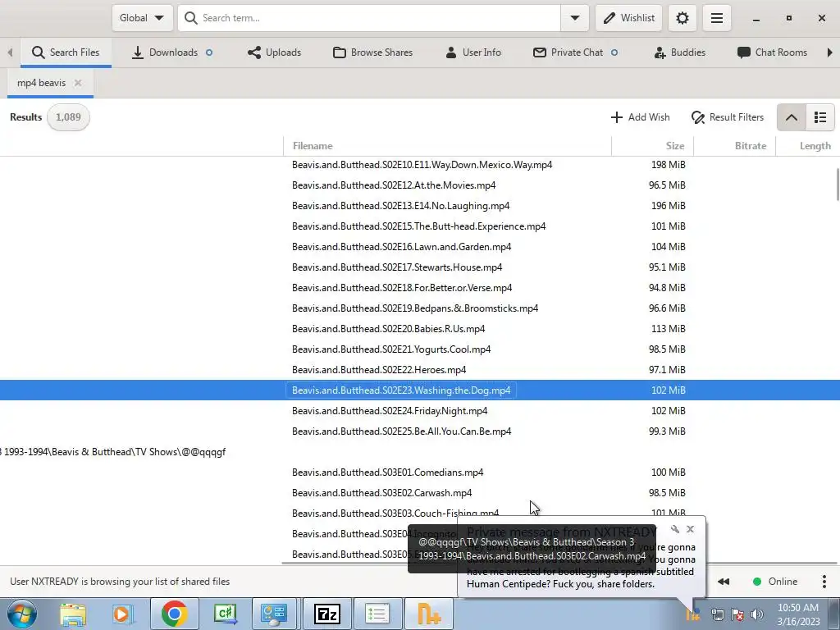Switch to the Search Files tab

click(x=66, y=52)
